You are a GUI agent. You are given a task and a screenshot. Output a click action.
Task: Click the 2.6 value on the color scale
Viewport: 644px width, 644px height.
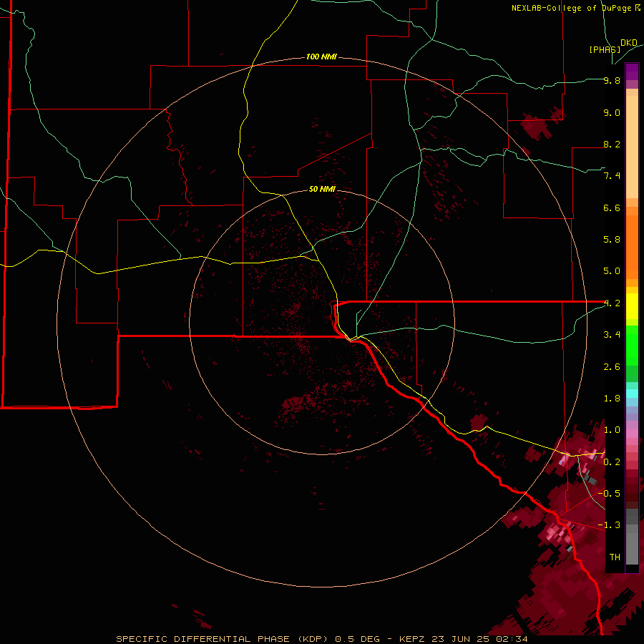(x=612, y=367)
